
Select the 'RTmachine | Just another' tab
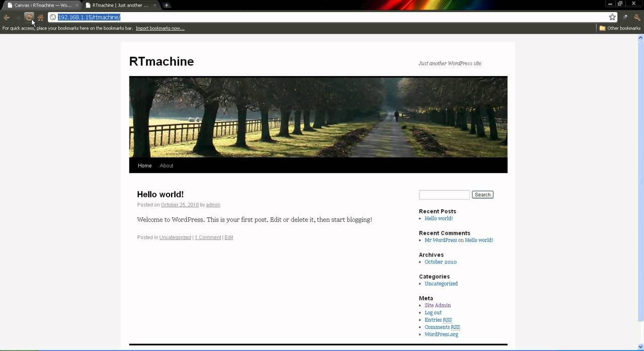click(120, 5)
